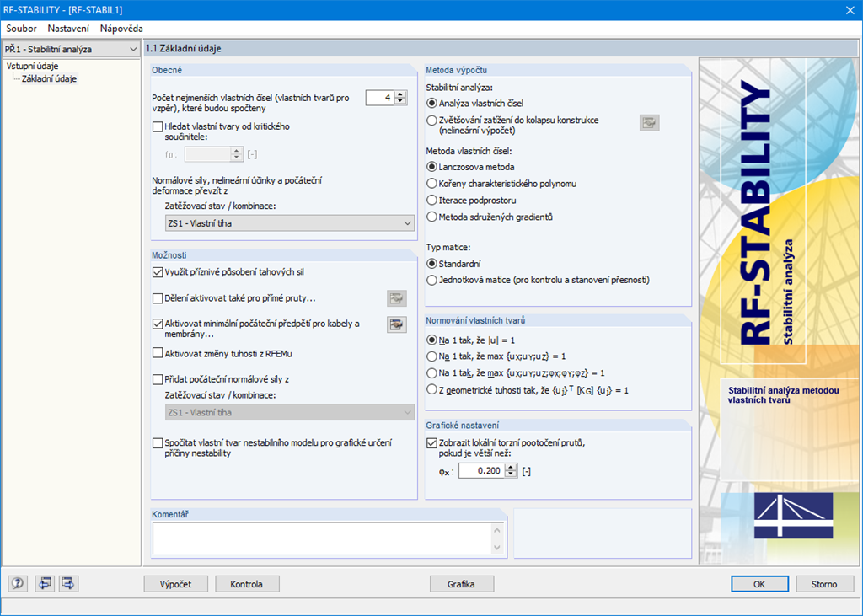
Task: Pick 'Jednotková matice' matrix type
Action: pyautogui.click(x=432, y=281)
